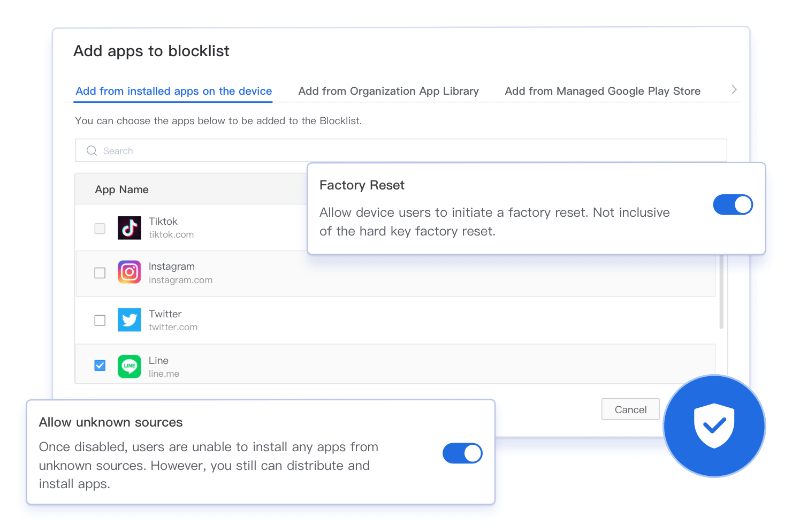Viewport: 792px width, 532px height.
Task: Click the Cancel button
Action: pyautogui.click(x=630, y=409)
